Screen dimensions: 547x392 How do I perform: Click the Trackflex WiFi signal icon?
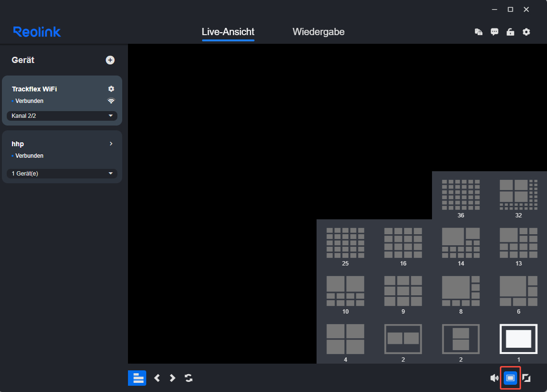click(x=111, y=101)
